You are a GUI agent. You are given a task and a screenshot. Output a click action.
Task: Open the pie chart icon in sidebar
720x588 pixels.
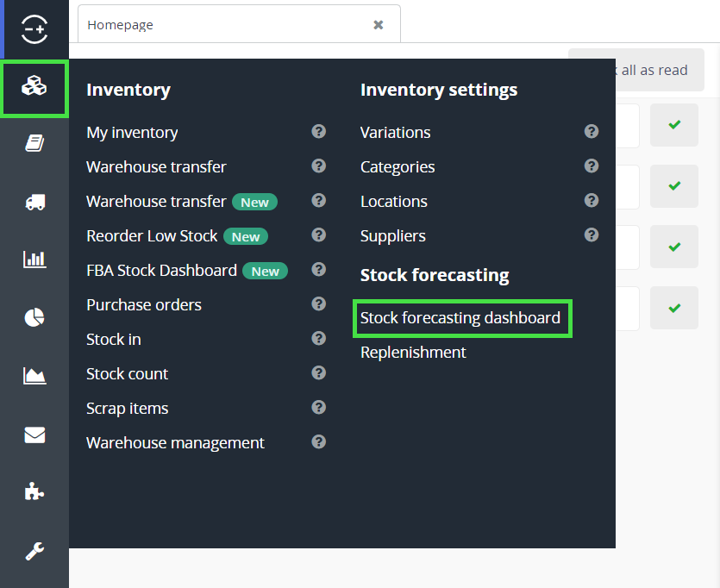(x=34, y=317)
